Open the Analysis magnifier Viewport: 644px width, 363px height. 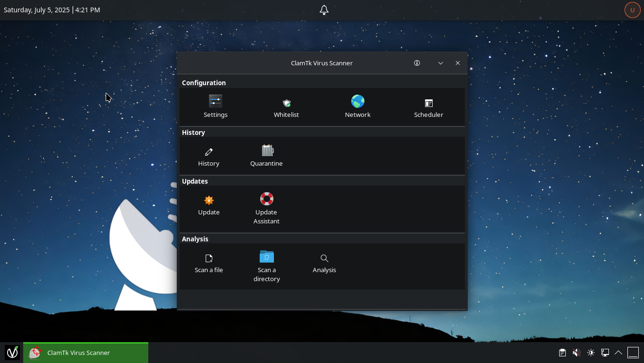click(324, 258)
